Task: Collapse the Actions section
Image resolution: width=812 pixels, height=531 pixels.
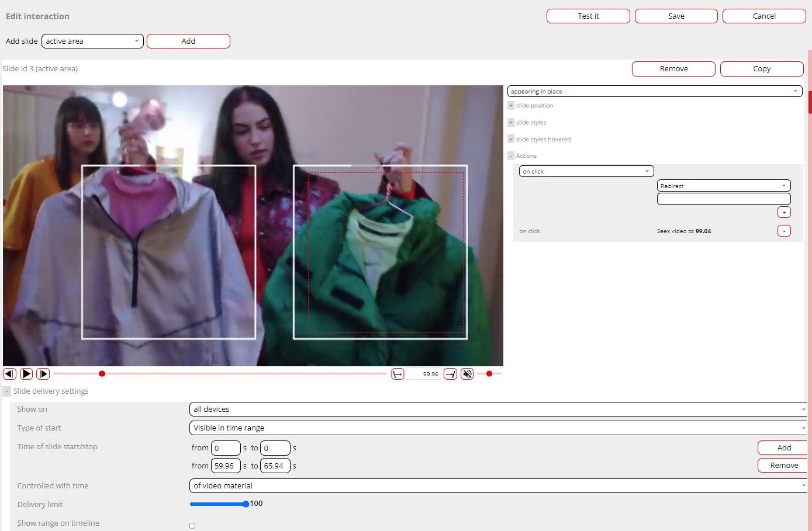Action: pyautogui.click(x=511, y=156)
